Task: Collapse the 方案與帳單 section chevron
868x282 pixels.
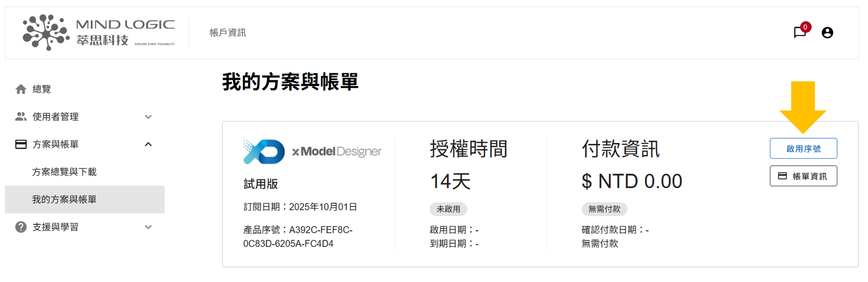Action: (148, 144)
